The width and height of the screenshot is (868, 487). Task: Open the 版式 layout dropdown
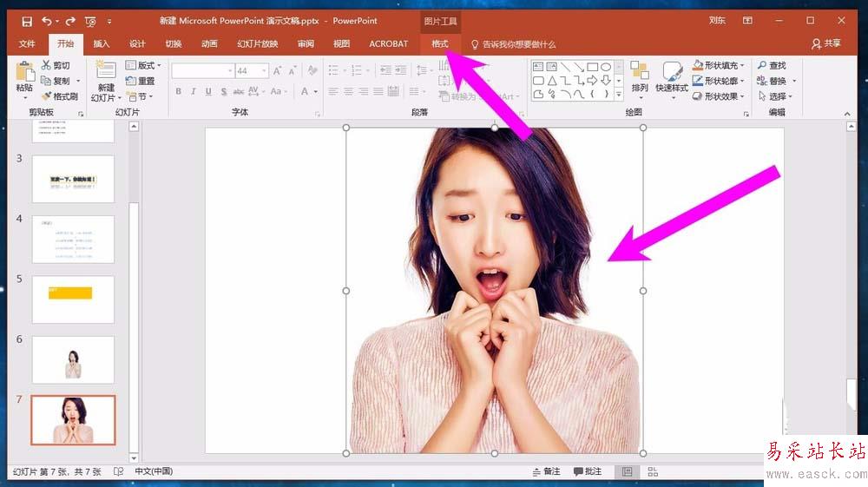pyautogui.click(x=143, y=65)
